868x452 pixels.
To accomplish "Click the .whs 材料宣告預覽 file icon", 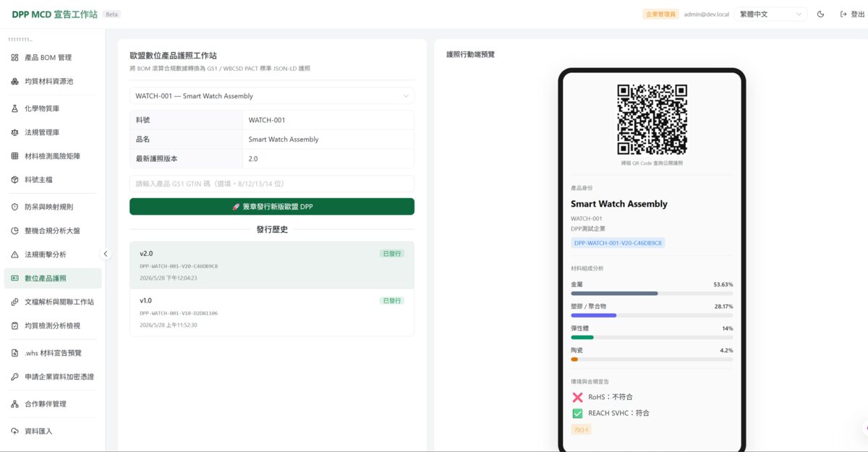I will click(15, 353).
